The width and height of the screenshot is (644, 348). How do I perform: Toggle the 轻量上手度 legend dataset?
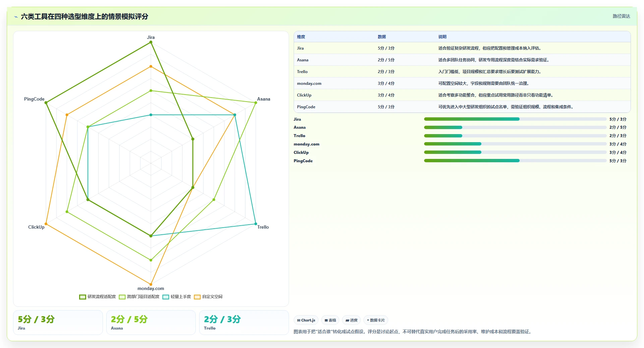pos(176,297)
